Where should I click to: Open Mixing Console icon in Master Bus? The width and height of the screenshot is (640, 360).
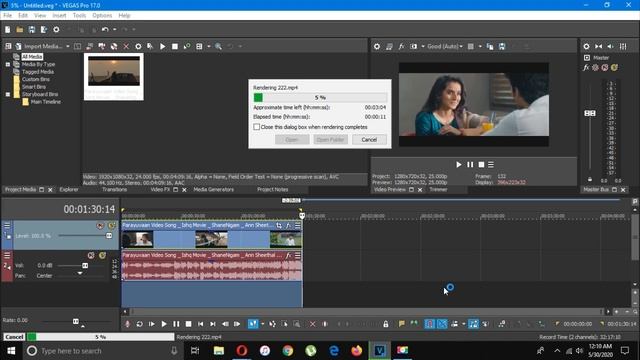(623, 47)
